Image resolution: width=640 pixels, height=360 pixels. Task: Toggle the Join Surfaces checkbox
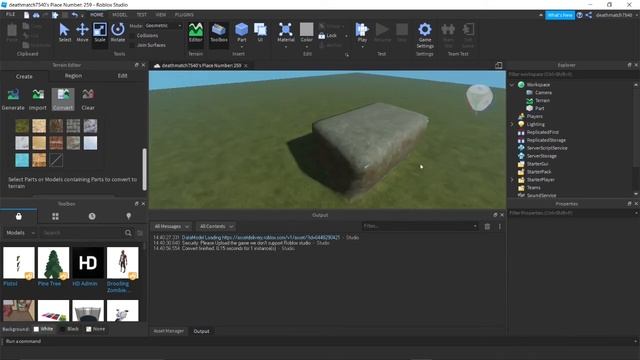click(132, 45)
